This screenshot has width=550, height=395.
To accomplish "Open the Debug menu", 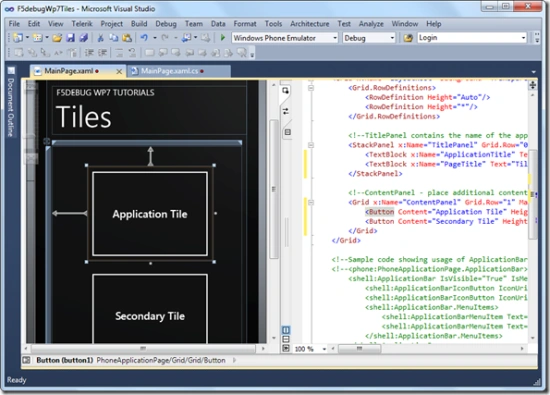I will pos(166,24).
